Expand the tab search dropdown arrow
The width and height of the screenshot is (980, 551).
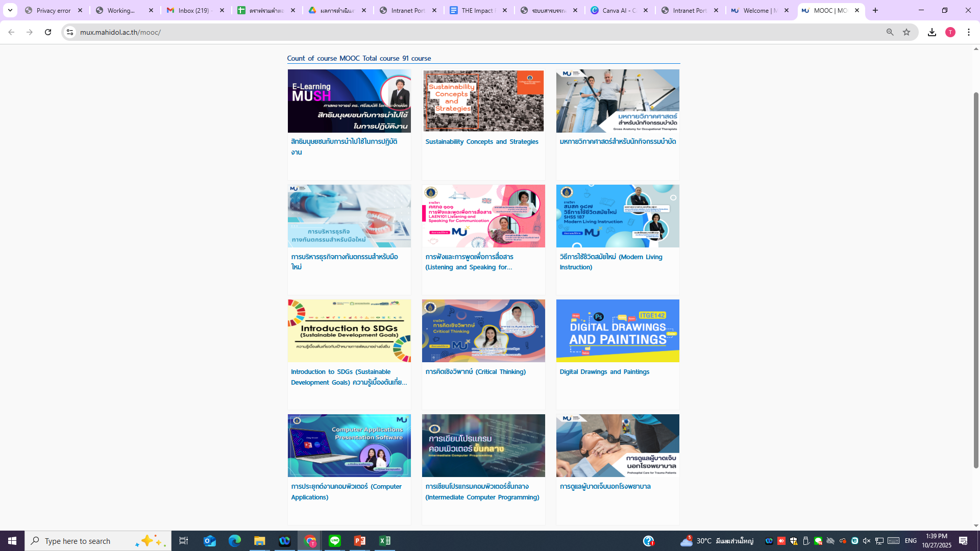[x=10, y=10]
